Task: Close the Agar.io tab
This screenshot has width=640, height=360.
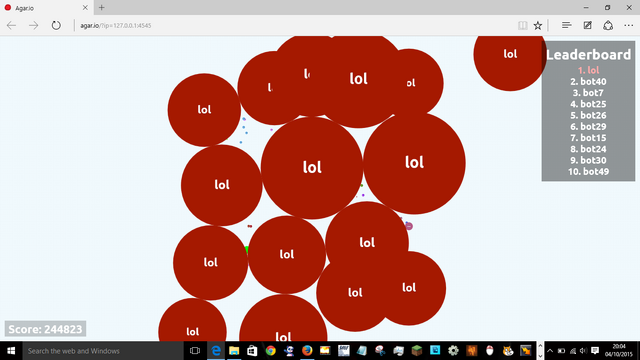Action: (85, 8)
